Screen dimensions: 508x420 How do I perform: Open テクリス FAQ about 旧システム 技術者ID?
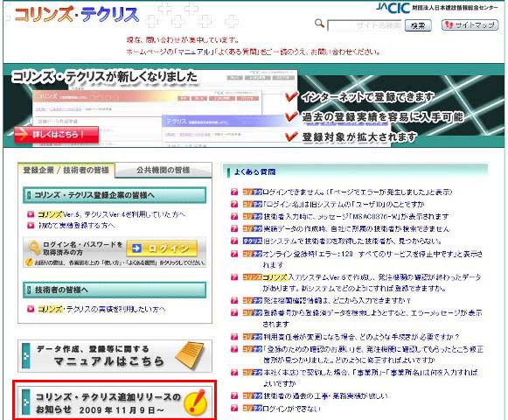[352, 241]
